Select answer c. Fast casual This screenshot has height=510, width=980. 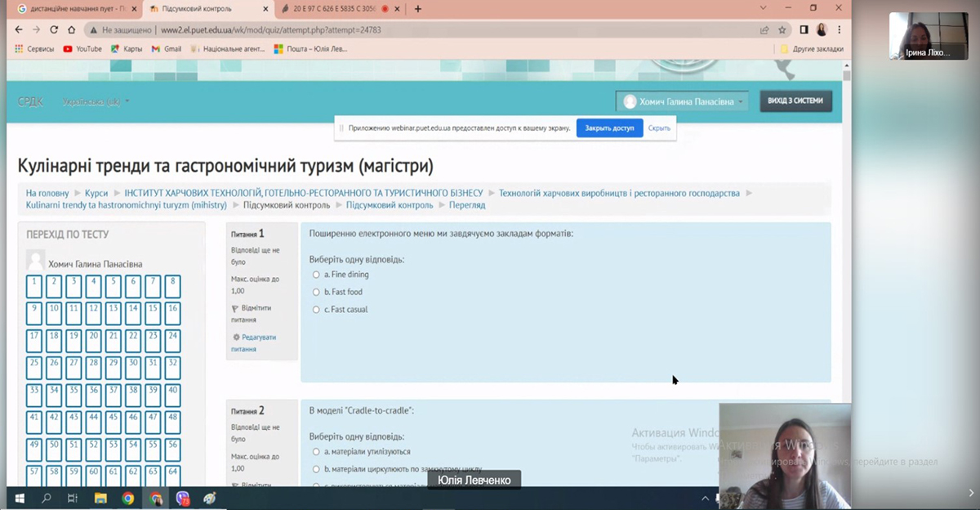click(317, 310)
